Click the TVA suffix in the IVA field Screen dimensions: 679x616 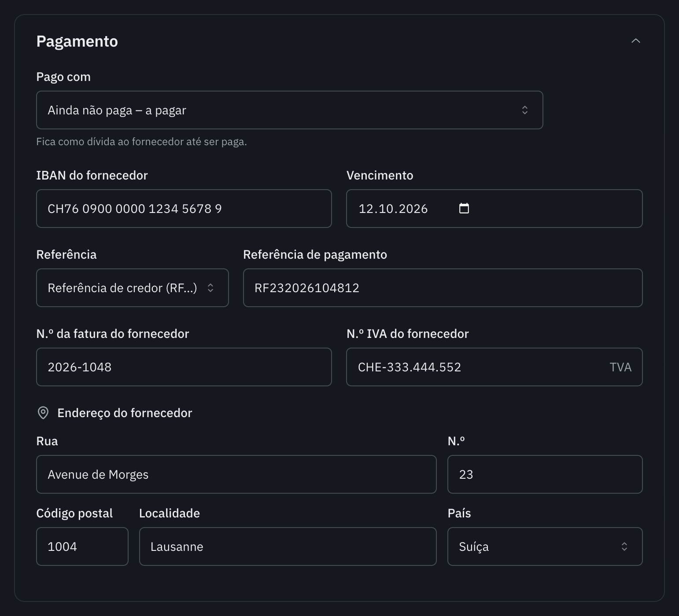(620, 367)
